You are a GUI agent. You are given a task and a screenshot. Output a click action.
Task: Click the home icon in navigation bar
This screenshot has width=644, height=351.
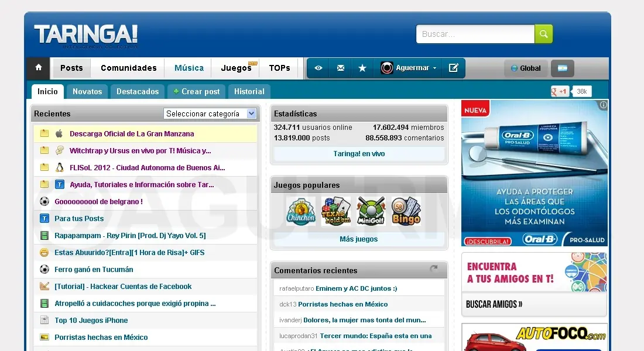coord(39,68)
